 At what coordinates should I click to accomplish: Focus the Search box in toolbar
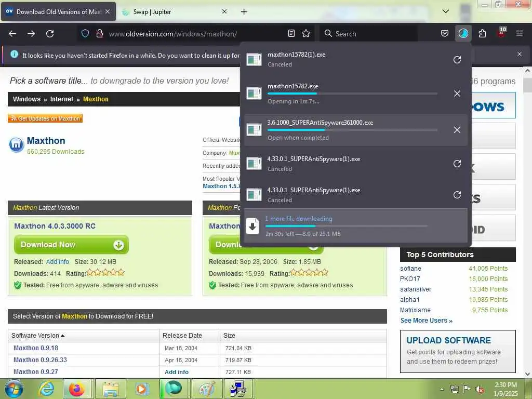pos(368,34)
